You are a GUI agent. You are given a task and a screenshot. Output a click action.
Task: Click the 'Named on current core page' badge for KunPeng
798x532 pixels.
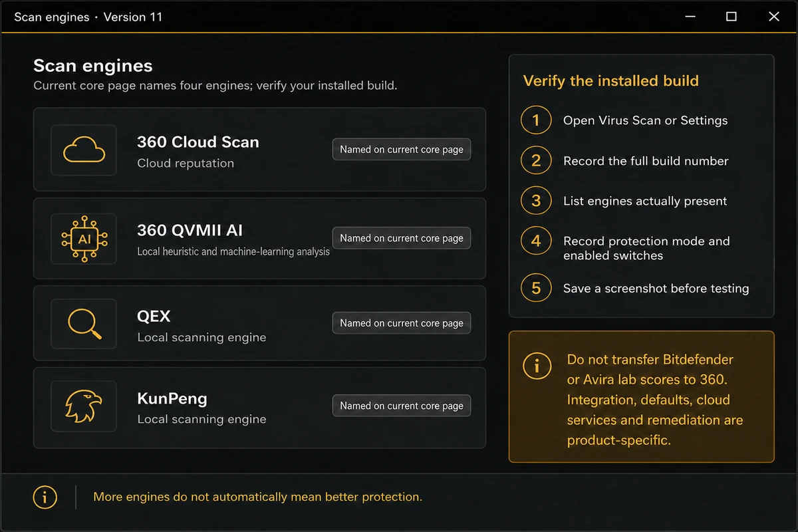click(402, 406)
